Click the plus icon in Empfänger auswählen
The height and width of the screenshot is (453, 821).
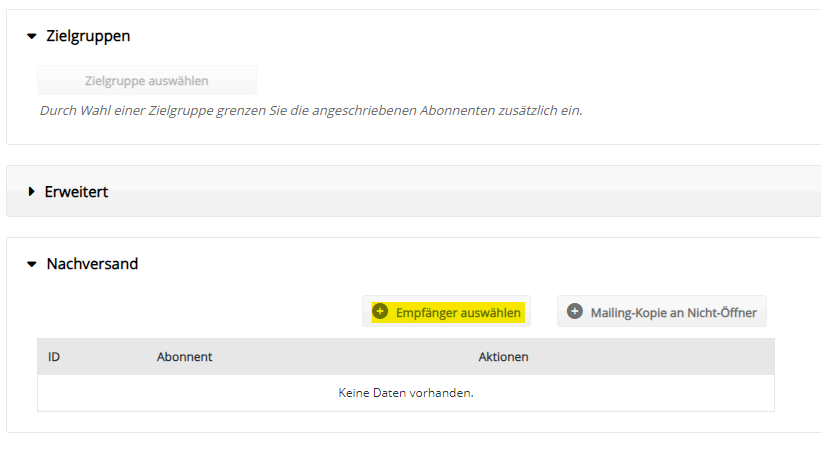click(x=380, y=311)
